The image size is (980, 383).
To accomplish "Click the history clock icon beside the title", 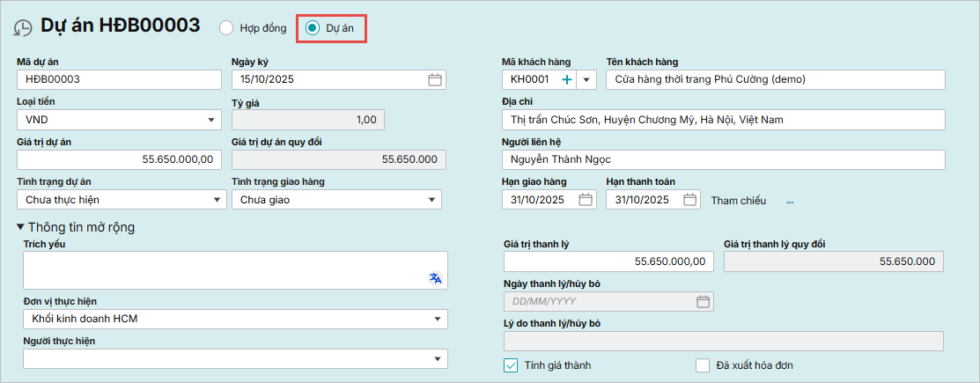I will pyautogui.click(x=23, y=27).
